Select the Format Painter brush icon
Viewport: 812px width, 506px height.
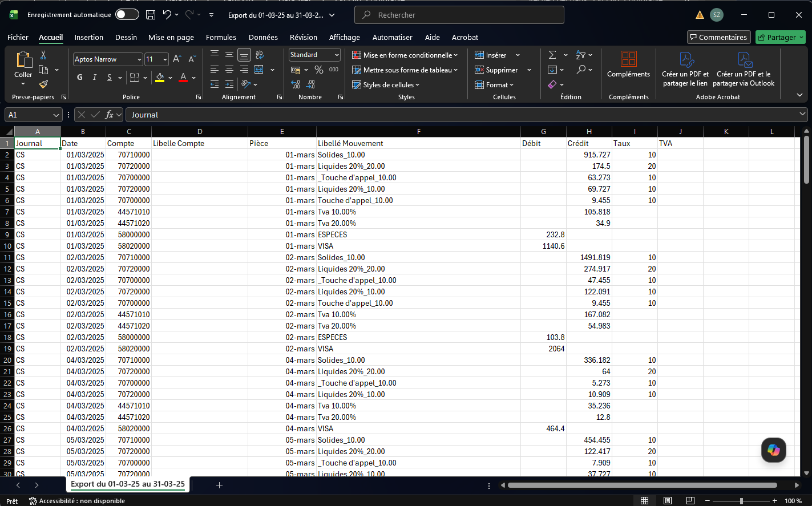click(43, 84)
